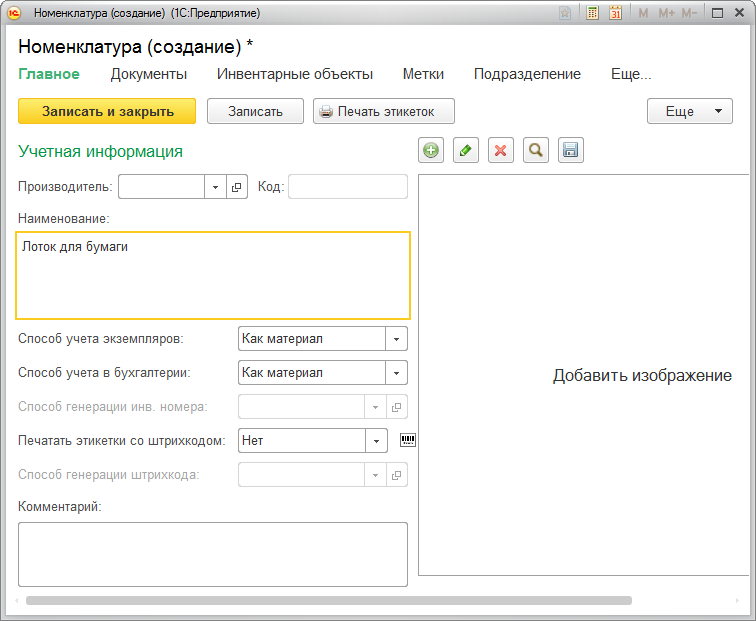Image resolution: width=756 pixels, height=621 pixels.
Task: Click the Код input field
Action: coord(348,187)
